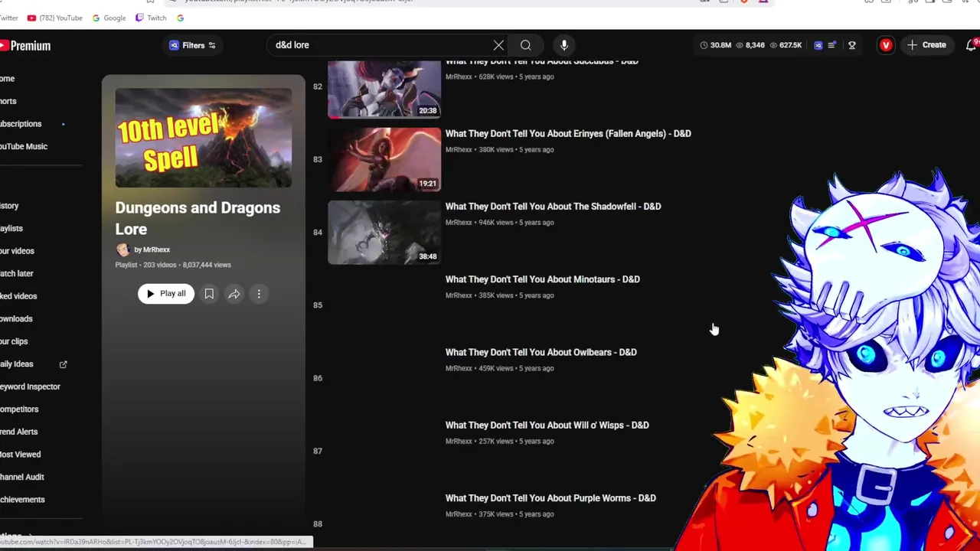Open MrRhexx channel link under playlist title
The image size is (980, 551).
click(152, 249)
